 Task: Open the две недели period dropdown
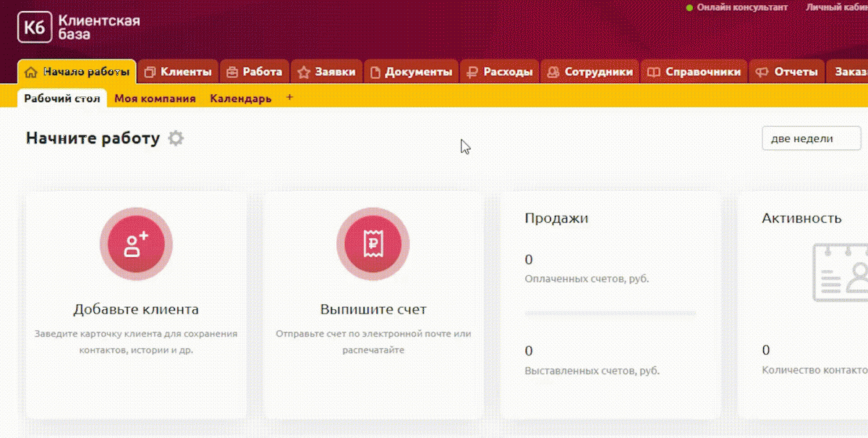811,138
